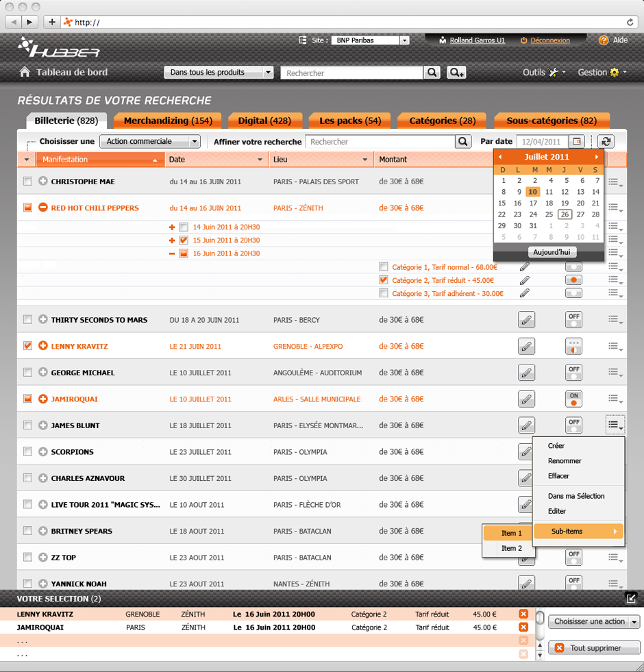This screenshot has height=672, width=644.
Task: Open the Dans tous les produits dropdown
Action: pos(219,73)
